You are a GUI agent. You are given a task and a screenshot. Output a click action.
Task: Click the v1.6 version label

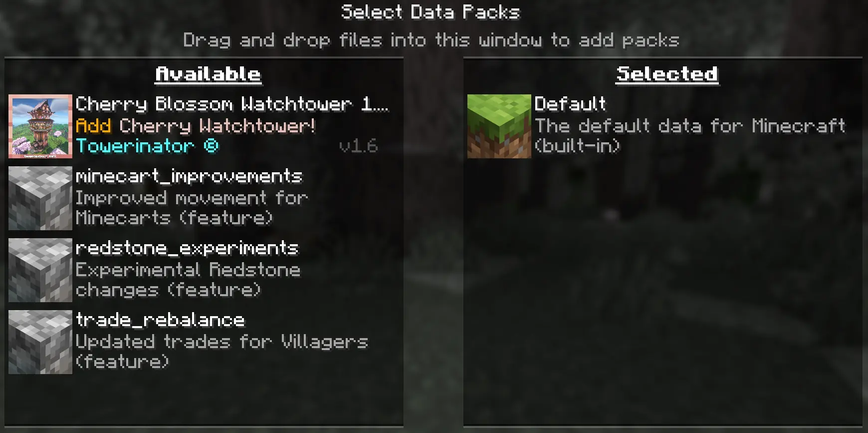(358, 146)
